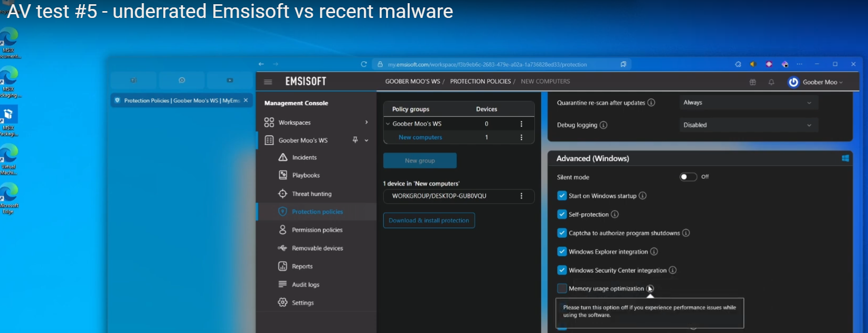Image resolution: width=868 pixels, height=333 pixels.
Task: Open the MSIX Packaging desktop shortcut
Action: (x=9, y=121)
